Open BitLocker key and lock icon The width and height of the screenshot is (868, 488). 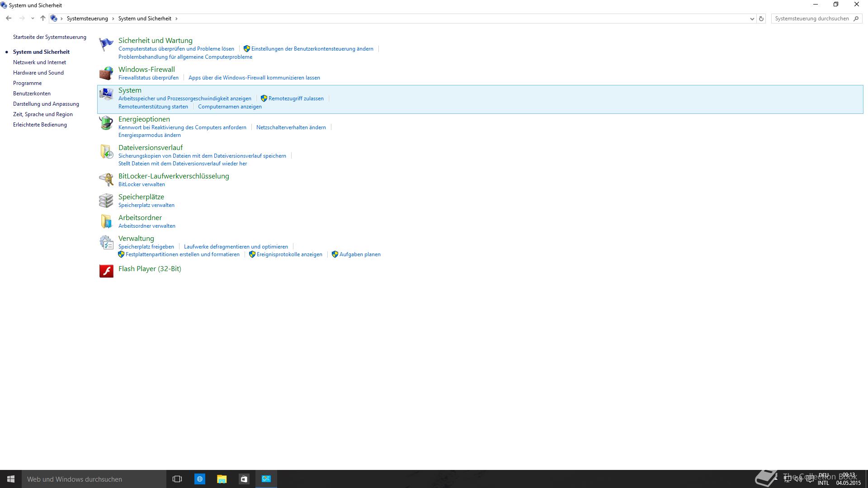[x=106, y=180]
